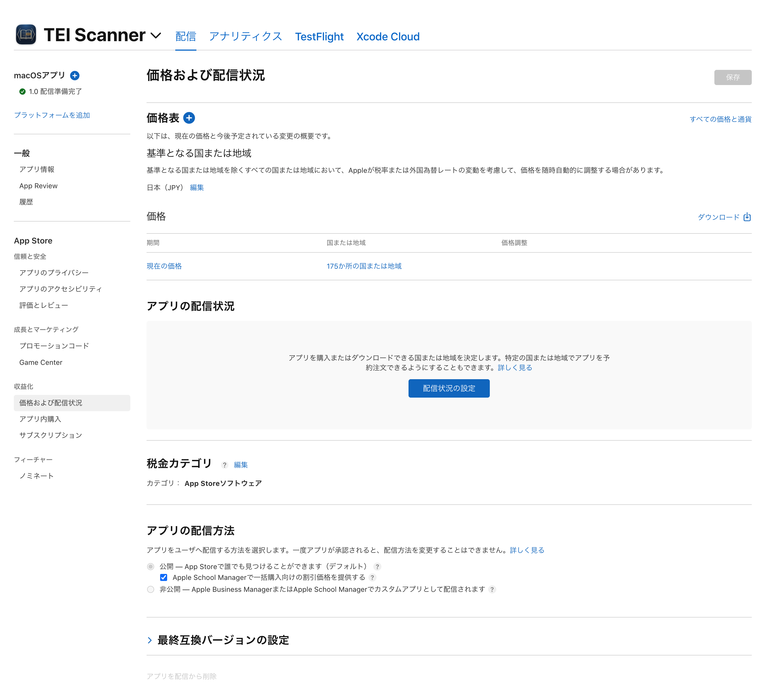
Task: Click the ダウンロード link for prices
Action: (x=718, y=217)
